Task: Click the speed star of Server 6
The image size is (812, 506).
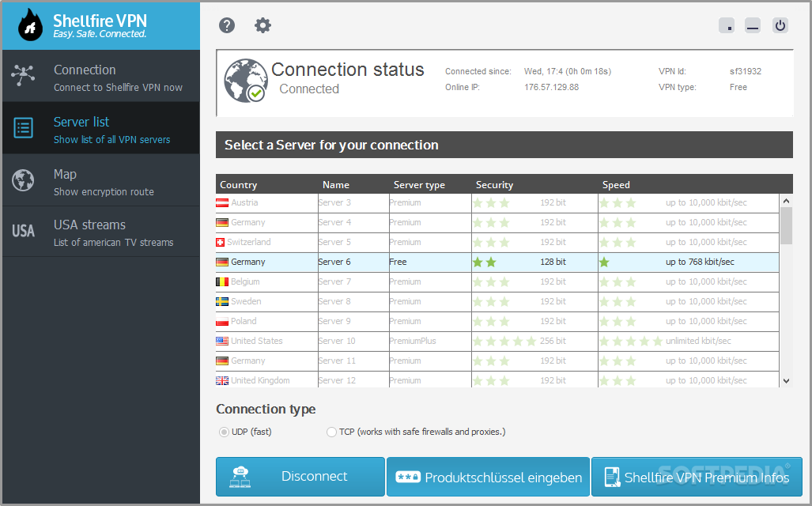Action: (x=604, y=262)
